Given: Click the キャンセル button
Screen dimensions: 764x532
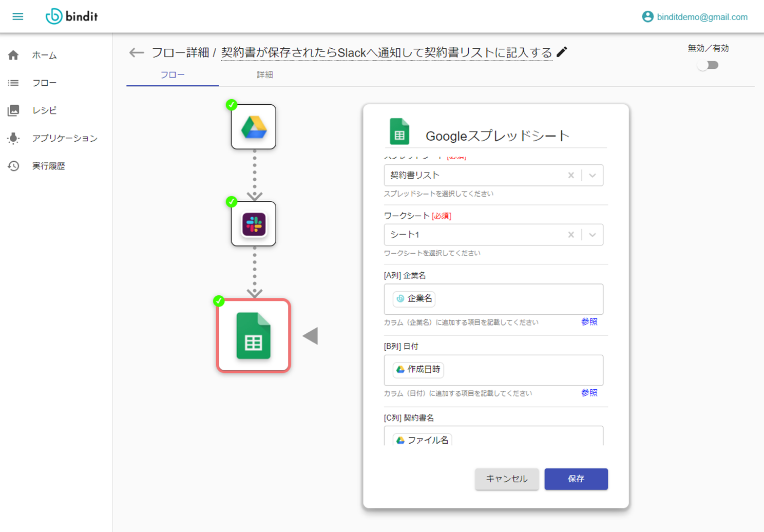Looking at the screenshot, I should tap(507, 479).
